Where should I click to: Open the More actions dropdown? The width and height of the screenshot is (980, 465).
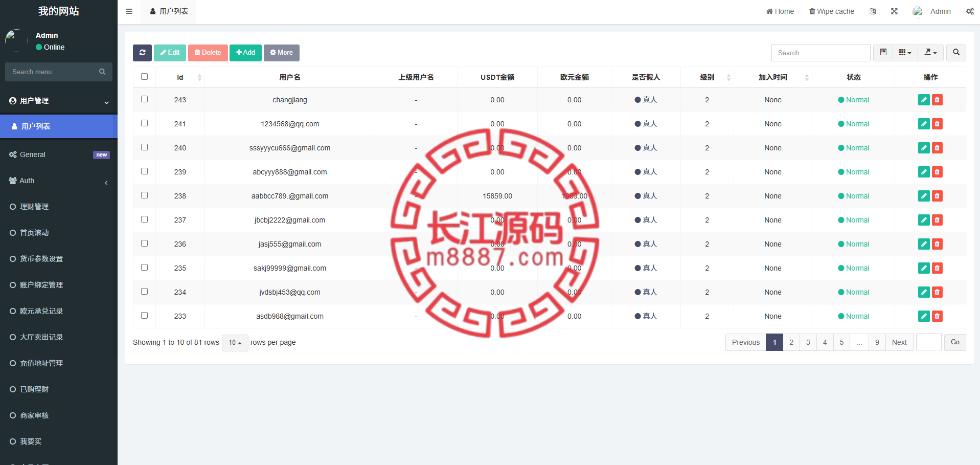(282, 53)
